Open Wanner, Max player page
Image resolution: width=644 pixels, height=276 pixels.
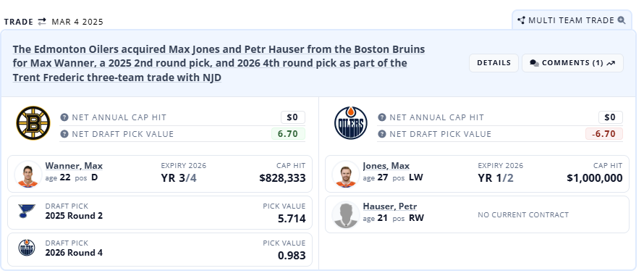pos(74,166)
